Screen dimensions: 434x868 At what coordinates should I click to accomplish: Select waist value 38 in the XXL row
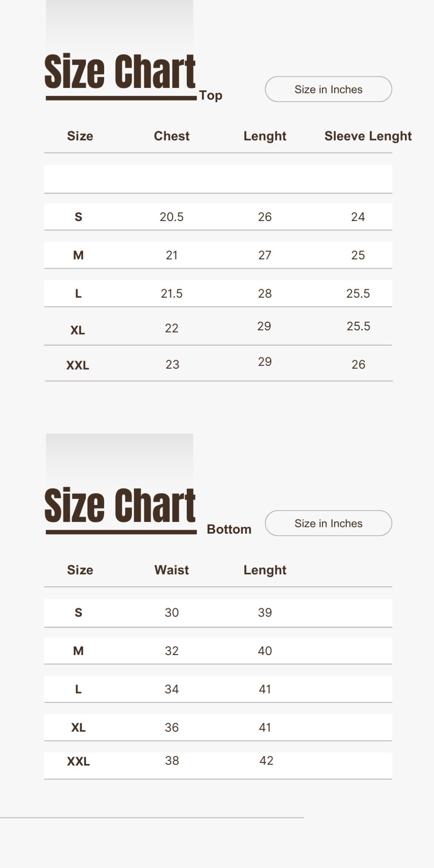coord(172,760)
